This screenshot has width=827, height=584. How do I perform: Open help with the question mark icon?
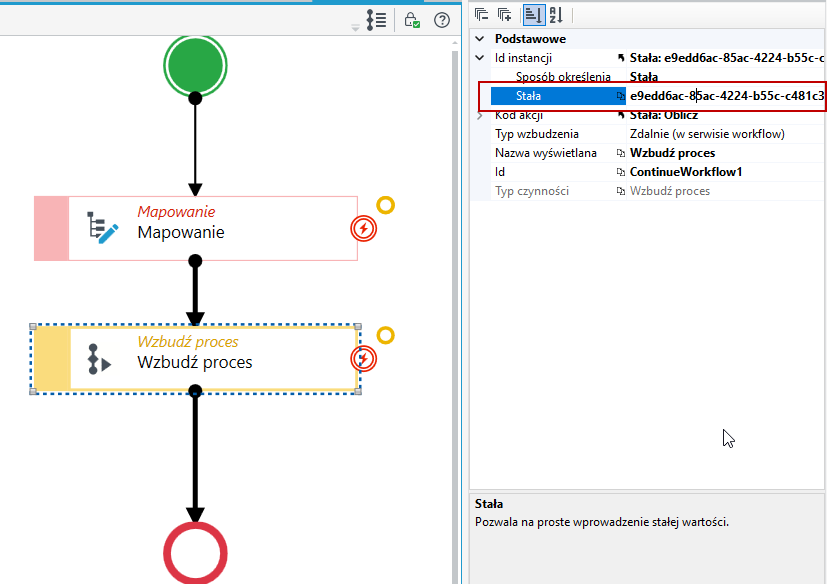tap(442, 20)
